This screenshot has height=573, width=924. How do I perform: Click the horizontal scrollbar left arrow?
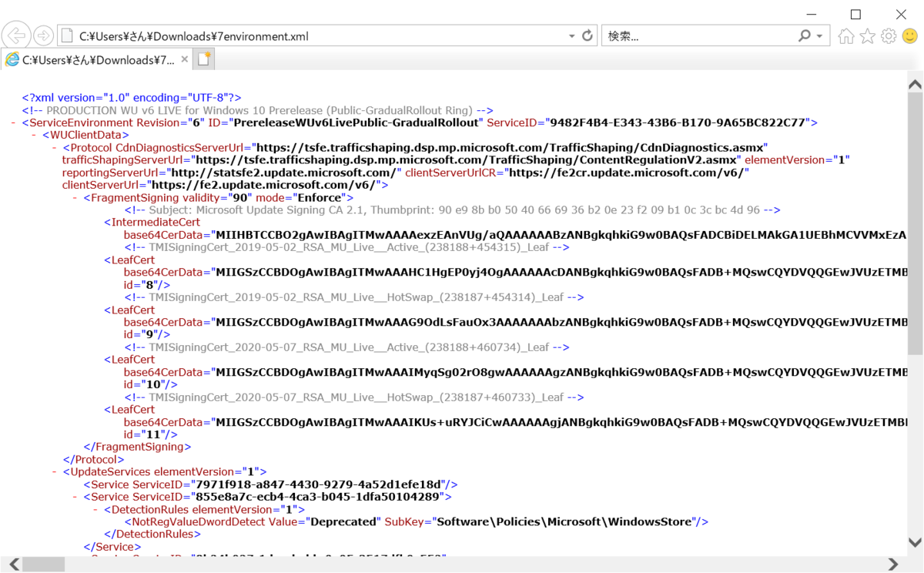[x=13, y=565]
